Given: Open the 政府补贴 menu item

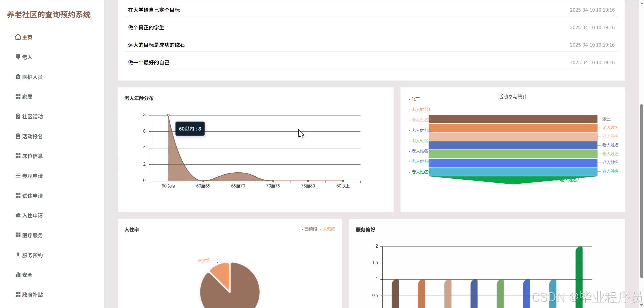Looking at the screenshot, I should [x=32, y=295].
